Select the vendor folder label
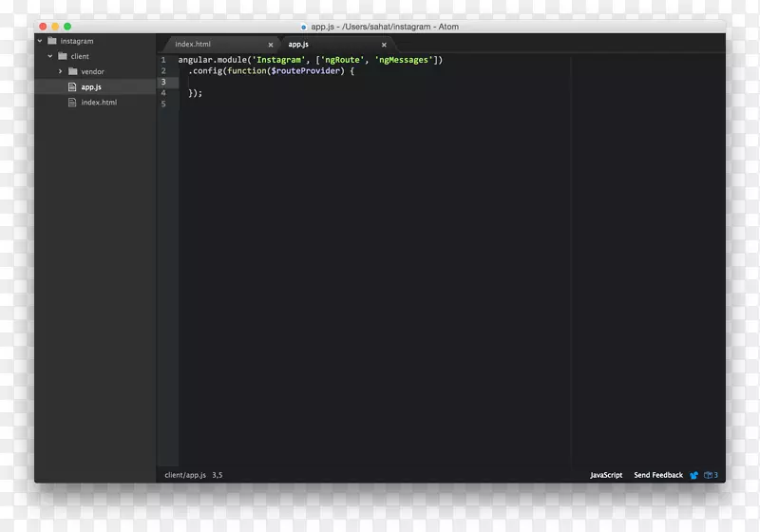Viewport: 760px width, 532px height. coord(92,71)
